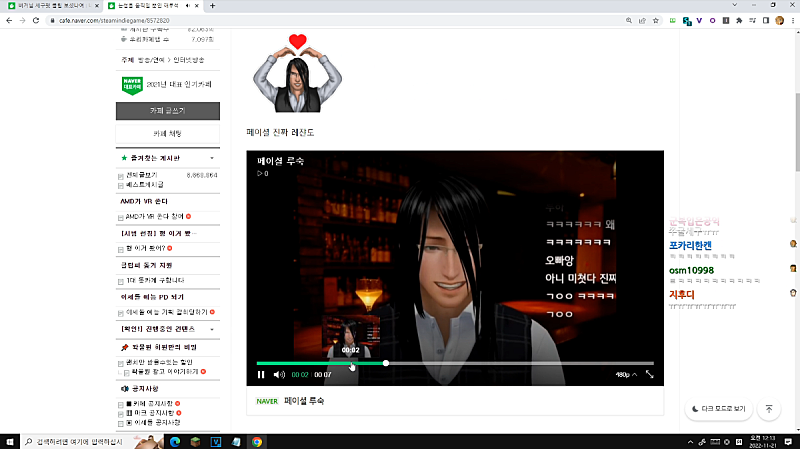
Task: Click the address bar URL field
Action: [337, 20]
